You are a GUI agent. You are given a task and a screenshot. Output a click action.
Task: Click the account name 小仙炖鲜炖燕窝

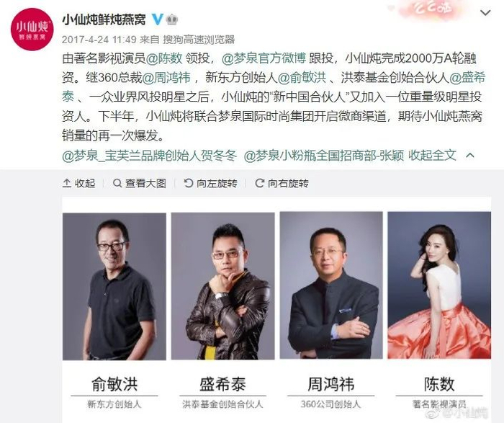pos(104,19)
